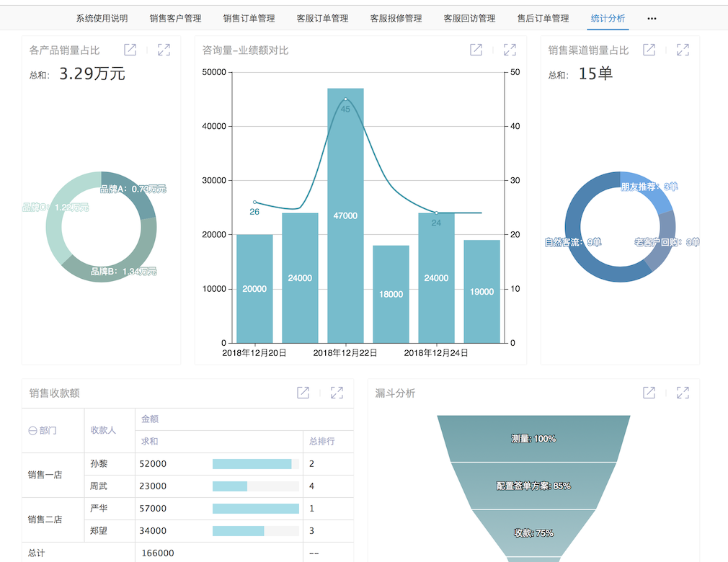The image size is (728, 562).
Task: Switch to 客服报修管理 tab
Action: coord(396,19)
